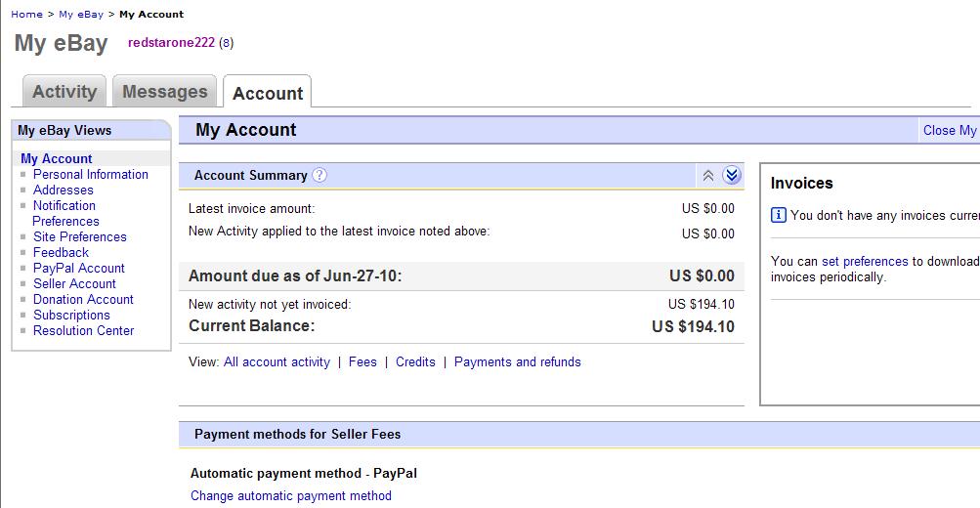980x508 pixels.
Task: Click the Close My link at right
Action: [950, 130]
